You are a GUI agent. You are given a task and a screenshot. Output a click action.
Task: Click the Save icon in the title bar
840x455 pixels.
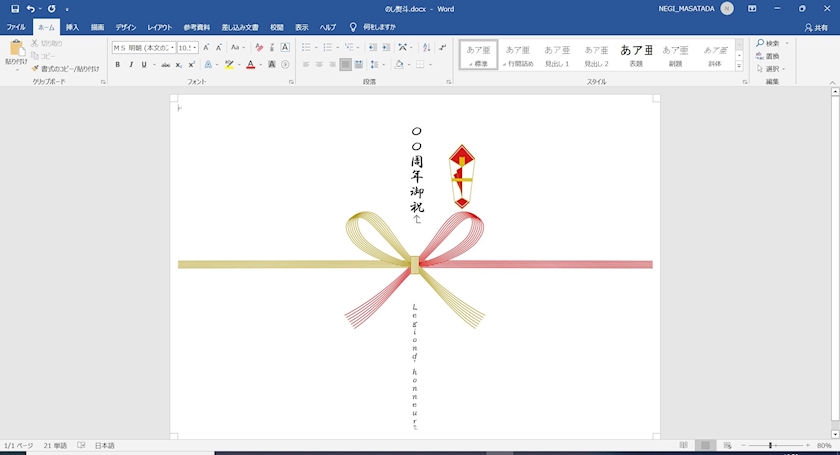(x=14, y=8)
